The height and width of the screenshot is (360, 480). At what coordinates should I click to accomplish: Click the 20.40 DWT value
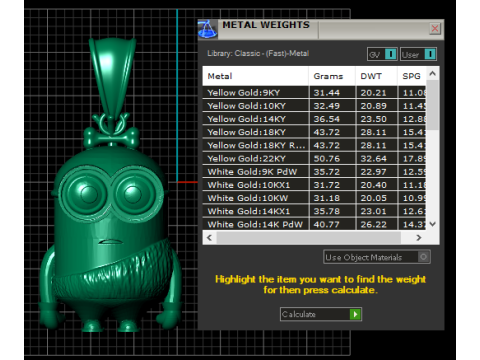pos(373,185)
